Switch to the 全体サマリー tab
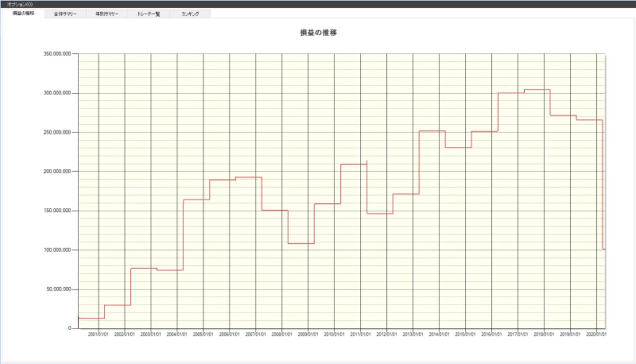636x364 pixels. tap(66, 14)
